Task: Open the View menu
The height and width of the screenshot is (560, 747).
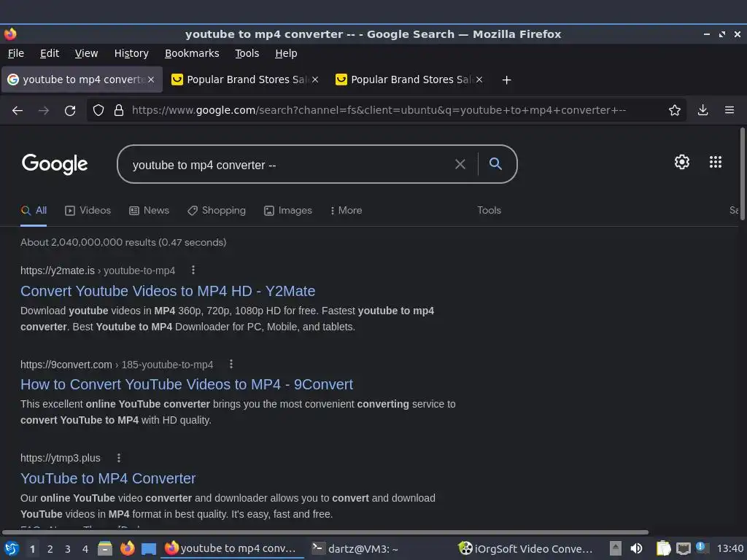Action: (x=86, y=53)
